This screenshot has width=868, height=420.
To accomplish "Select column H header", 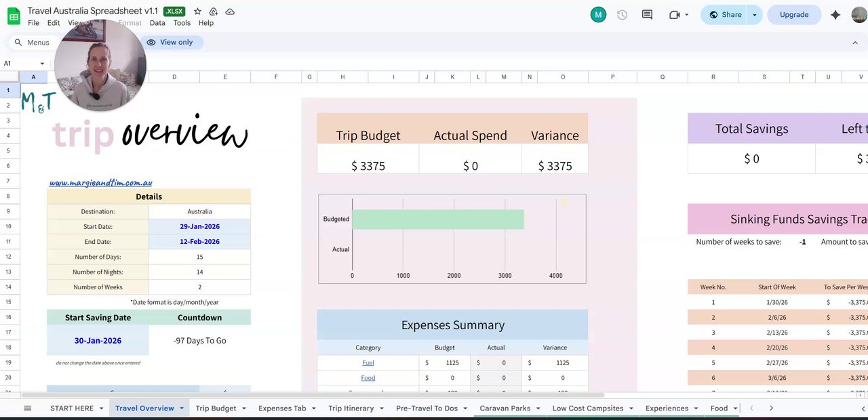I will tap(342, 77).
